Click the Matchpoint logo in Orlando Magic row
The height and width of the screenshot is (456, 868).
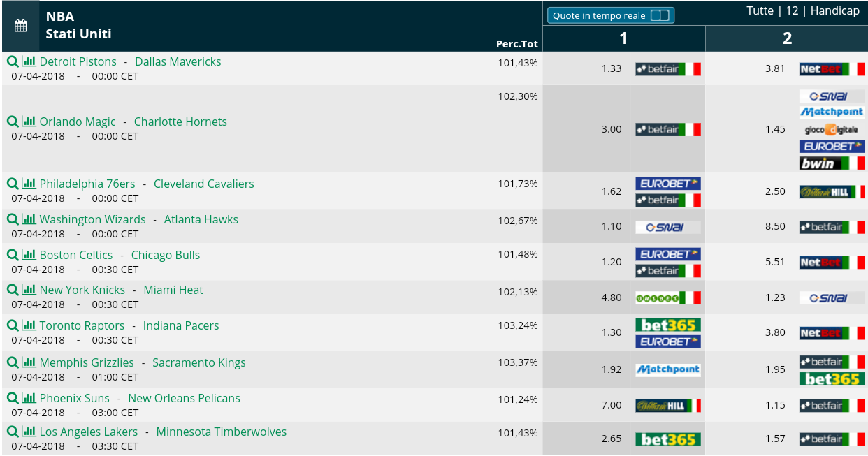[832, 112]
